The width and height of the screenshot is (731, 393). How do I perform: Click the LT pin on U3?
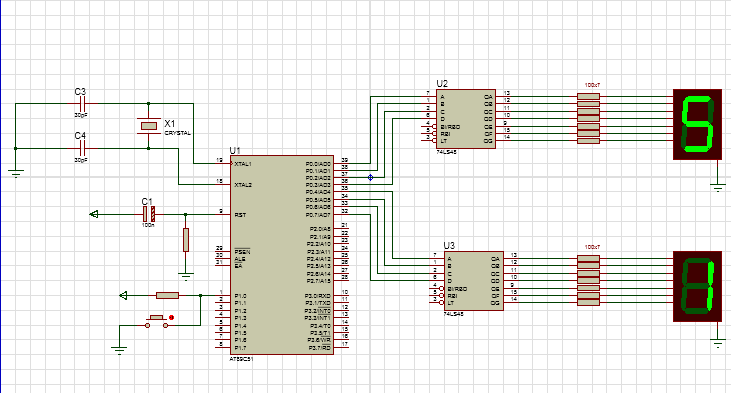click(x=451, y=303)
